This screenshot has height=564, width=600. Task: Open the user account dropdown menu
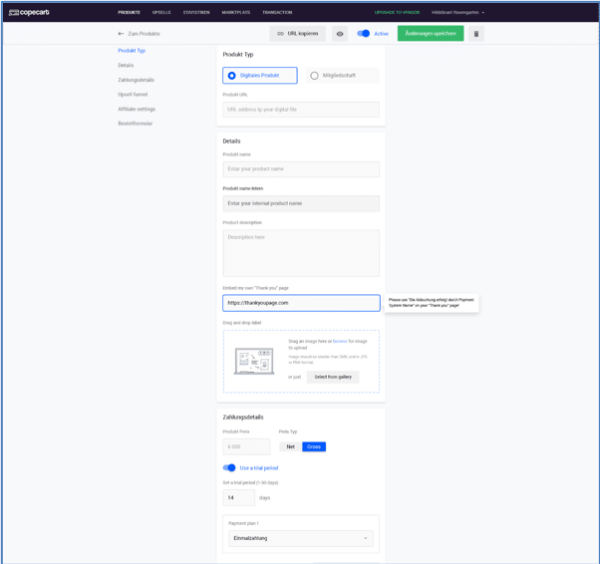[459, 12]
